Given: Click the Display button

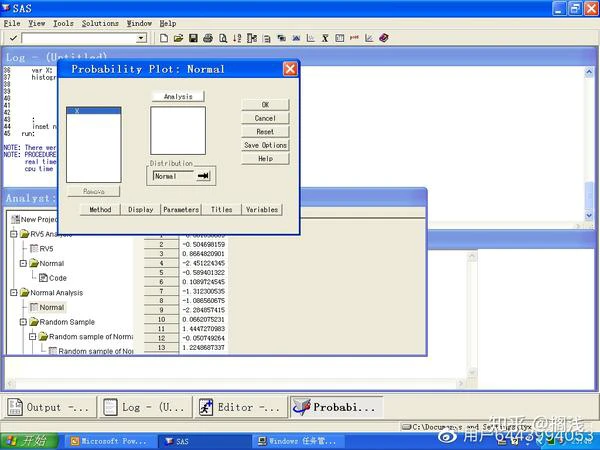Looking at the screenshot, I should pyautogui.click(x=140, y=209).
